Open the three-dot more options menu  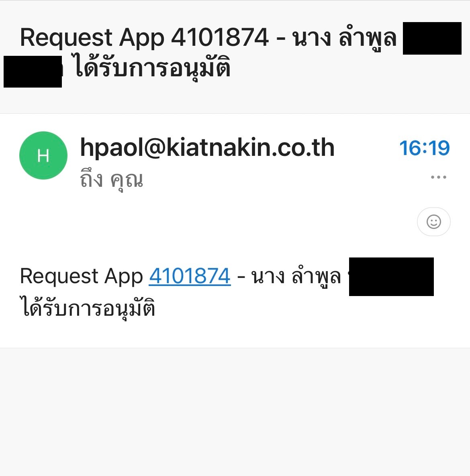pyautogui.click(x=438, y=177)
